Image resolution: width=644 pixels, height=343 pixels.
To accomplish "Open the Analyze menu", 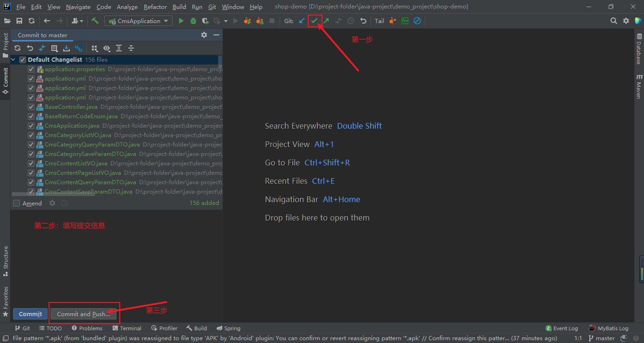I will point(127,7).
